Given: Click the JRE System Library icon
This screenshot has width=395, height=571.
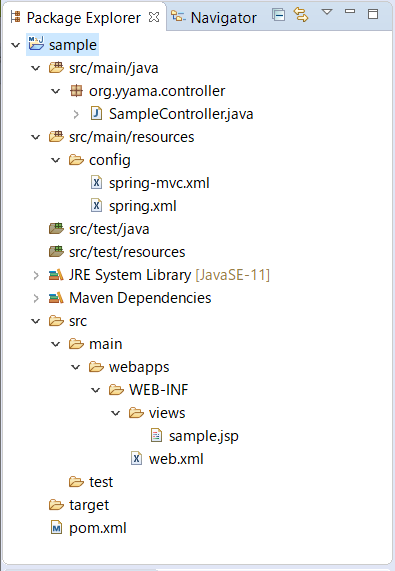Looking at the screenshot, I should coord(56,275).
